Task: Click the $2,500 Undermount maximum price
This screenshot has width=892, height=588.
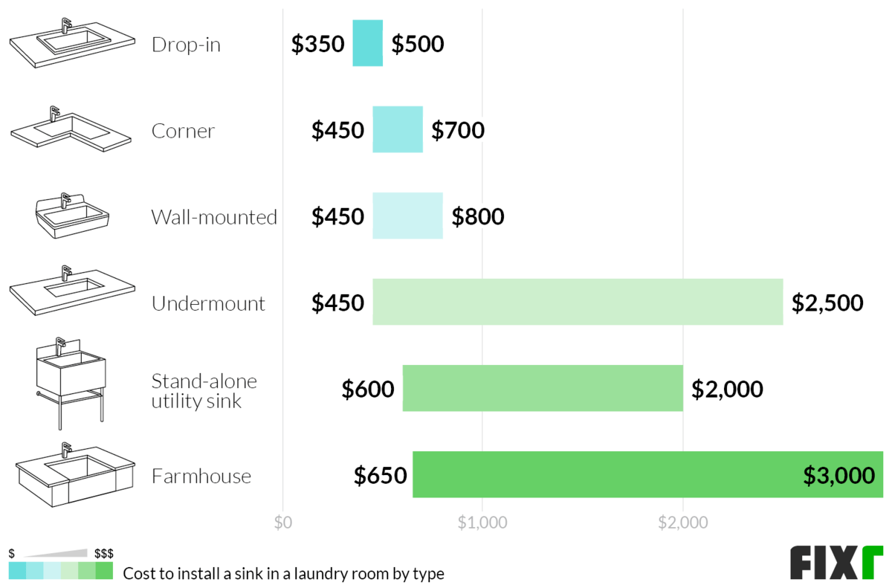Action: point(827,303)
